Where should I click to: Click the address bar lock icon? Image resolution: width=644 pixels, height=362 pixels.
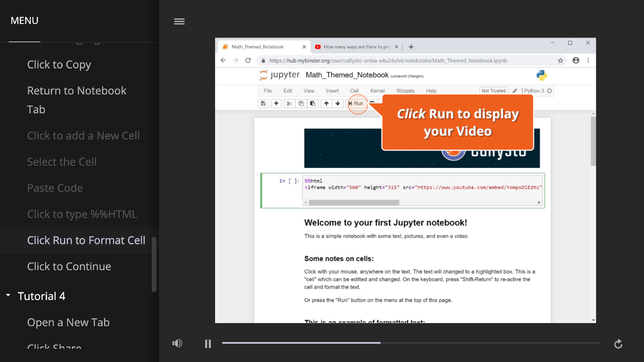[263, 60]
